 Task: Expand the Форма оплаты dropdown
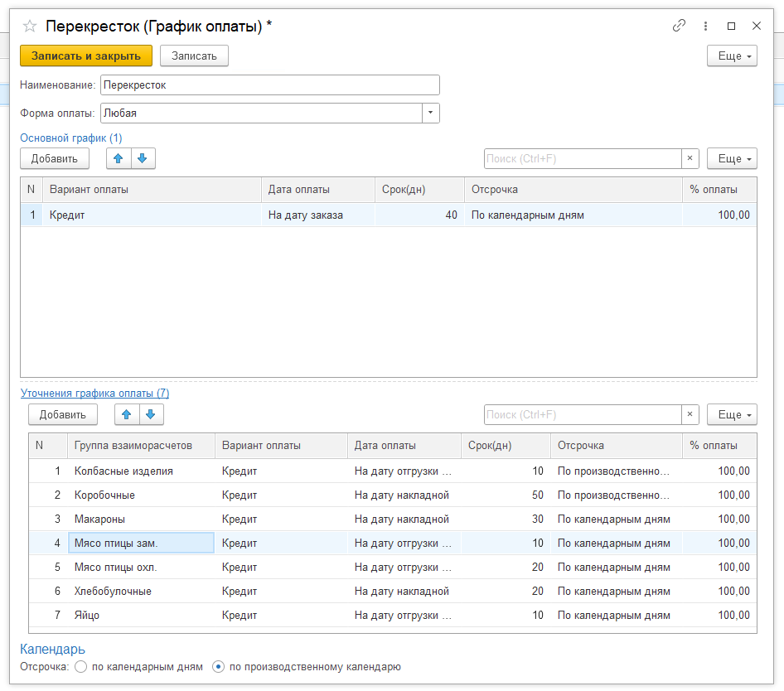tap(431, 113)
